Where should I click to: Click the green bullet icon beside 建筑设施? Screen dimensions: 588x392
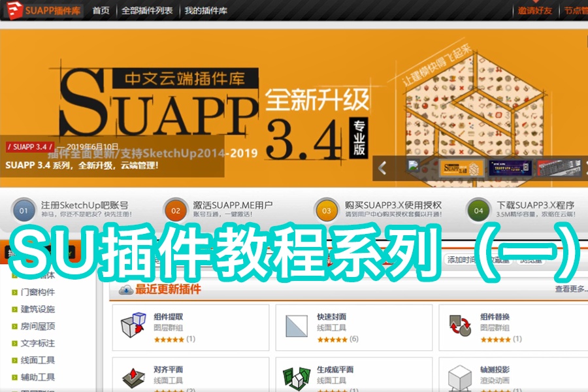pyautogui.click(x=14, y=310)
